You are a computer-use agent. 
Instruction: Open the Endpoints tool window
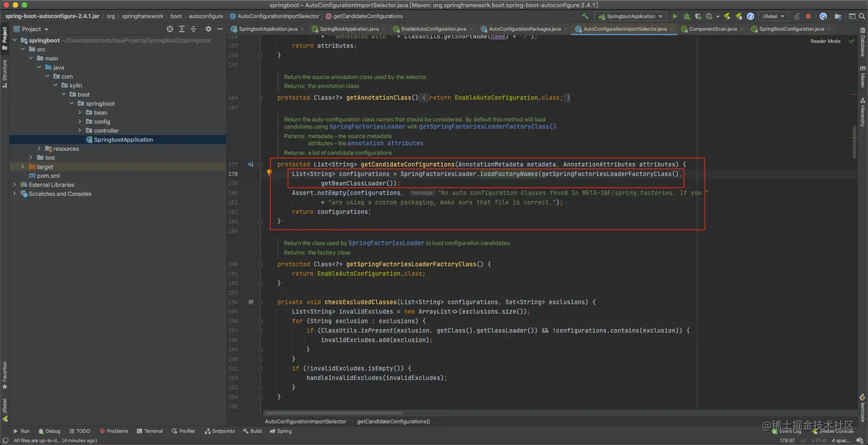tap(219, 431)
